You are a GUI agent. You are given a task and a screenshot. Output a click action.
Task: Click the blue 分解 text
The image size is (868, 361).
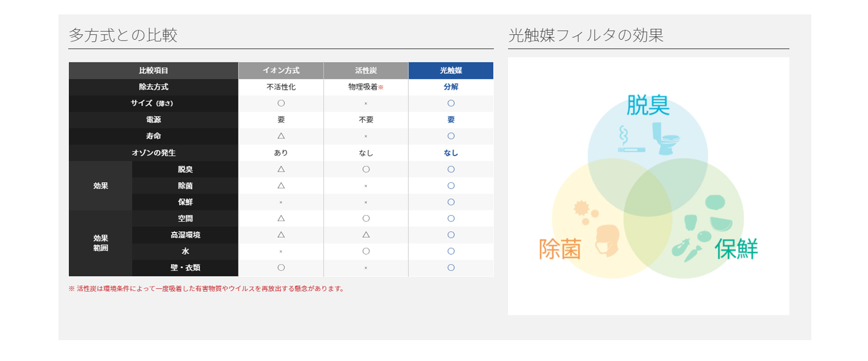451,87
